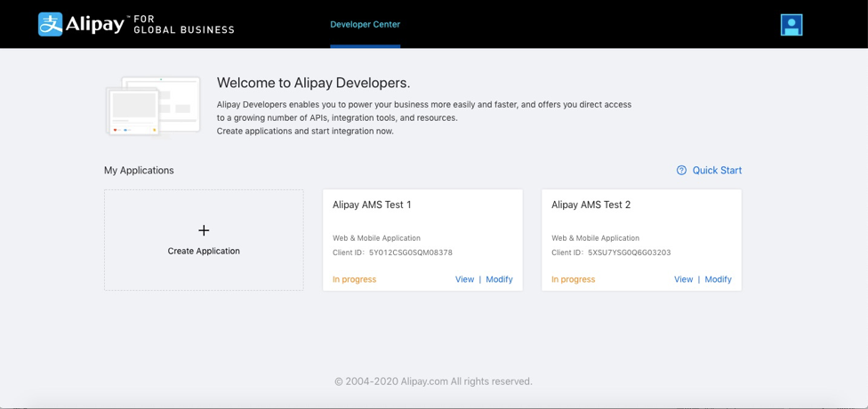Click the For Global Business header text
The width and height of the screenshot is (868, 409).
184,24
